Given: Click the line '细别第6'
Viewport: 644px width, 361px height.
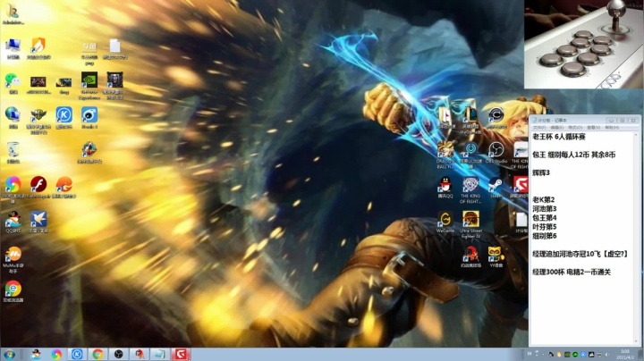Looking at the screenshot, I should pos(544,236).
